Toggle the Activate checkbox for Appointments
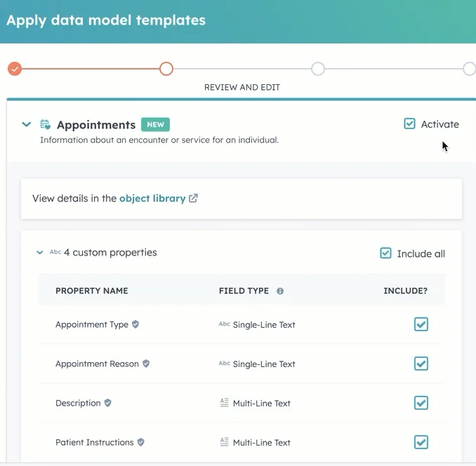The image size is (476, 466). pos(409,124)
